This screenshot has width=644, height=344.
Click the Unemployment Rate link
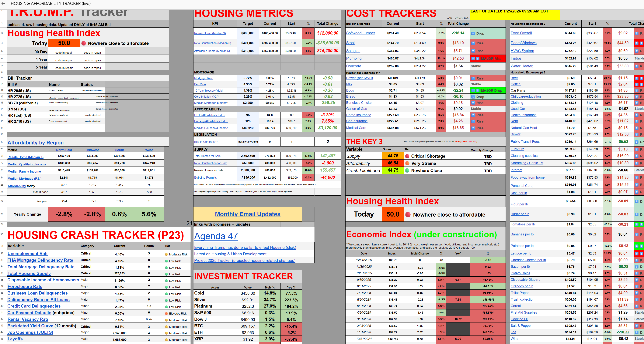(x=28, y=253)
